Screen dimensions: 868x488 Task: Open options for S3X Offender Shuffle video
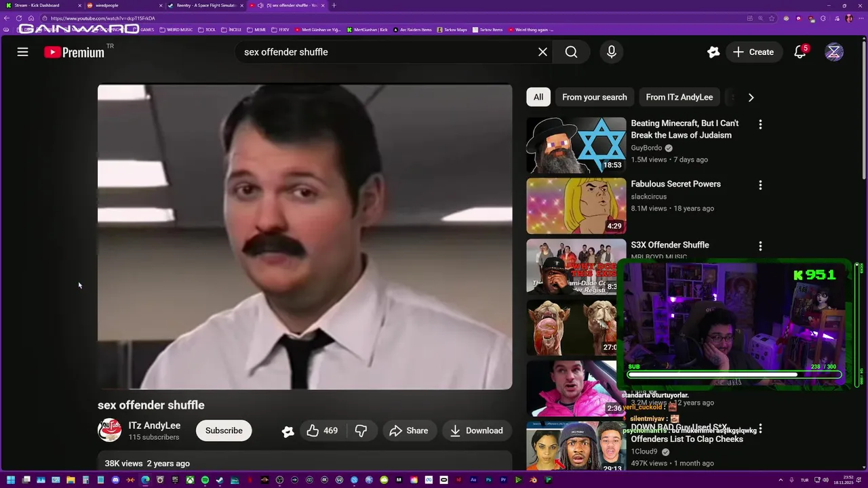point(760,246)
